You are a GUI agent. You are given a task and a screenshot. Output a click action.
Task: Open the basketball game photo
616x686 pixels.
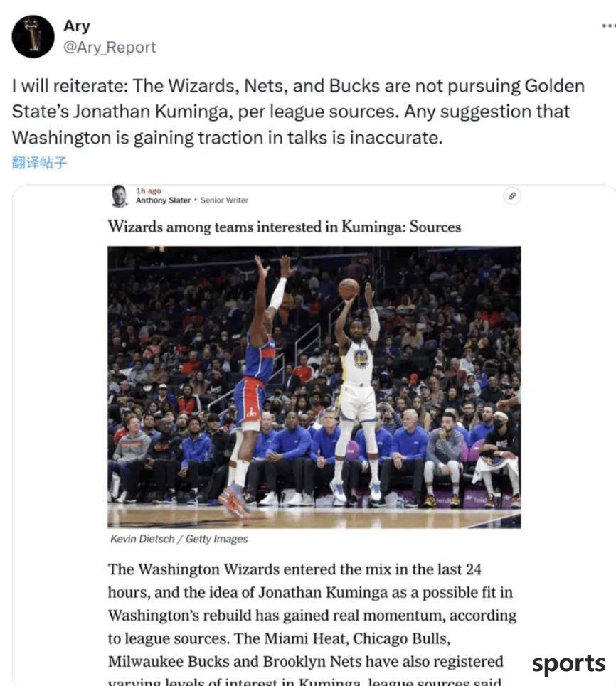(314, 387)
